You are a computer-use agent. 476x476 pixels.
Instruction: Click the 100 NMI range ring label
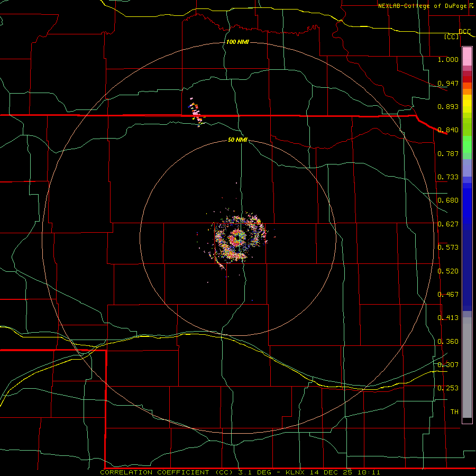(x=237, y=42)
